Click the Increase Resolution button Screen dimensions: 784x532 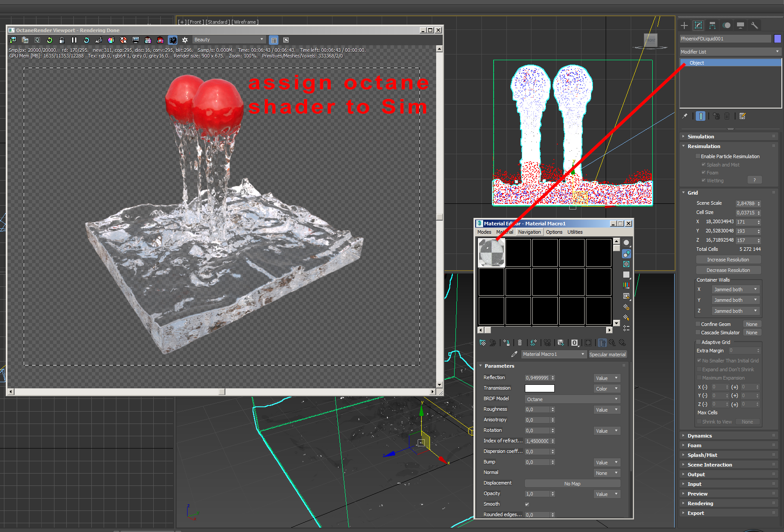click(728, 260)
